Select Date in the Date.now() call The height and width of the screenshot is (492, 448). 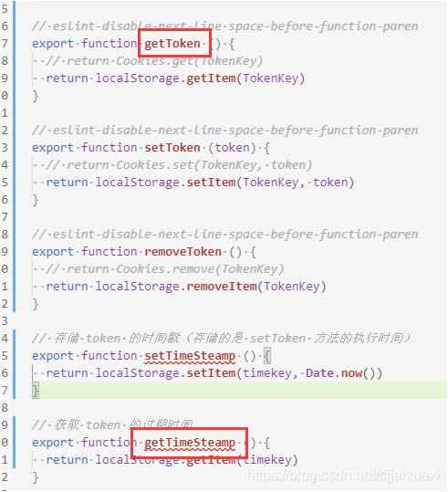coord(319,373)
